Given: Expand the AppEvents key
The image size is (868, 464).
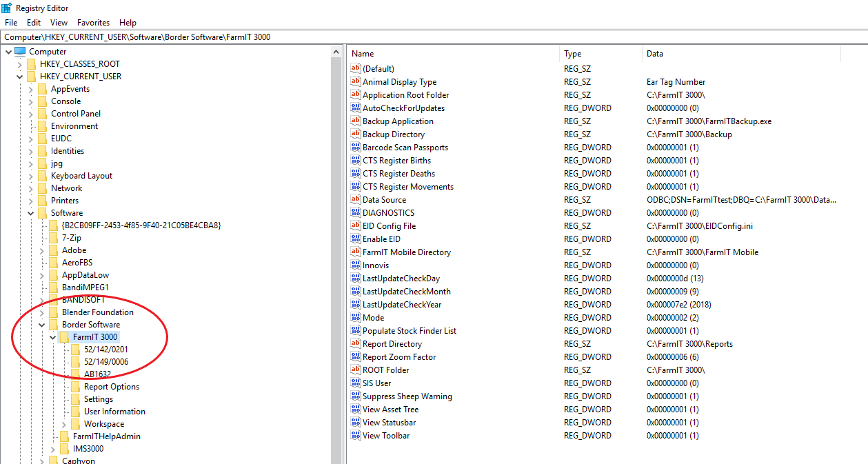Looking at the screenshot, I should (30, 89).
